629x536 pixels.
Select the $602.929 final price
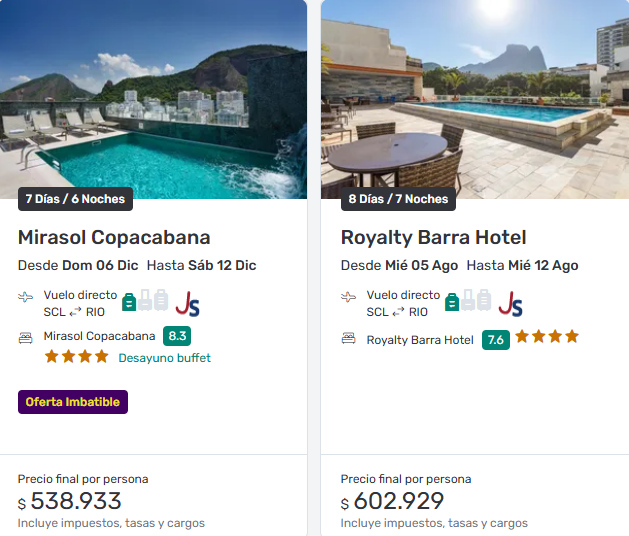click(x=398, y=501)
